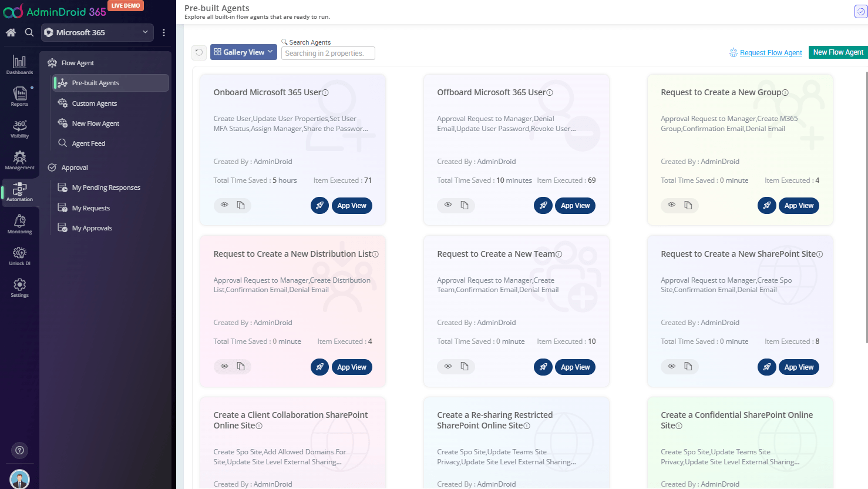
Task: Expand the Microsoft 365 service dropdown
Action: (x=97, y=32)
